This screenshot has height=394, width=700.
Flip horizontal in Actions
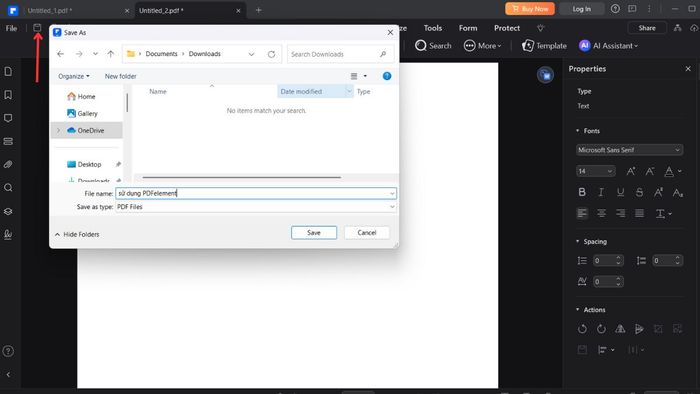click(x=620, y=329)
